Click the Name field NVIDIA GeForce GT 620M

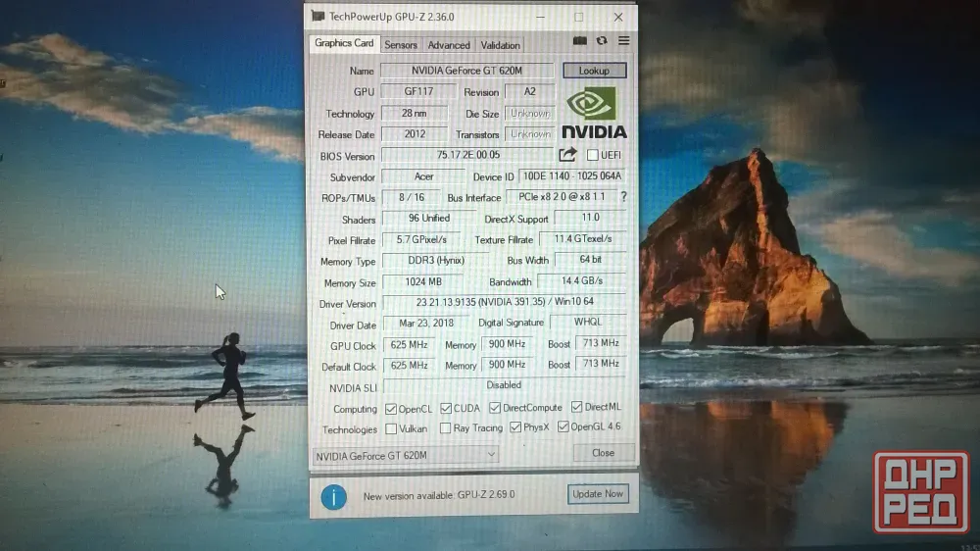(466, 71)
